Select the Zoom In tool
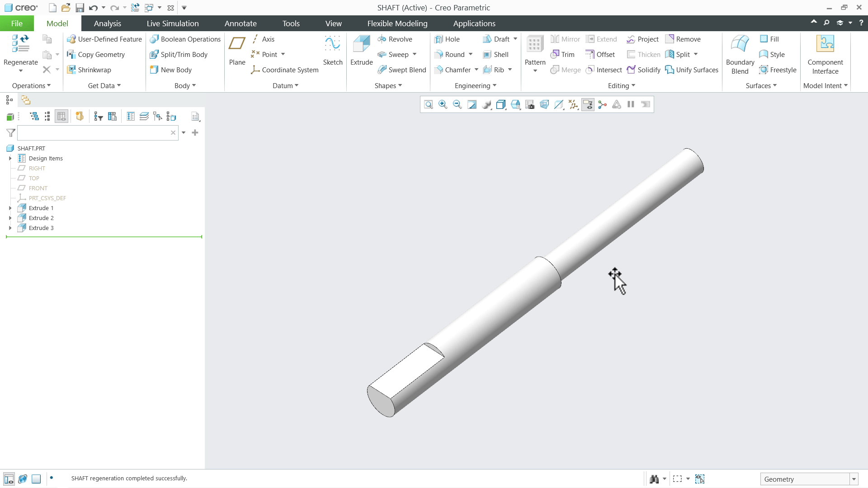 pos(443,104)
